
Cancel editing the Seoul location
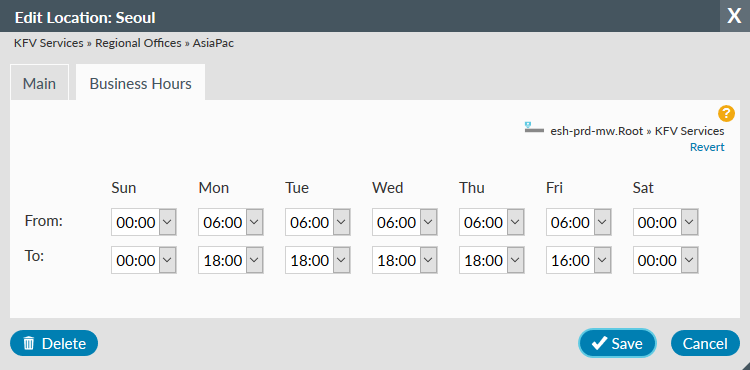tap(705, 343)
